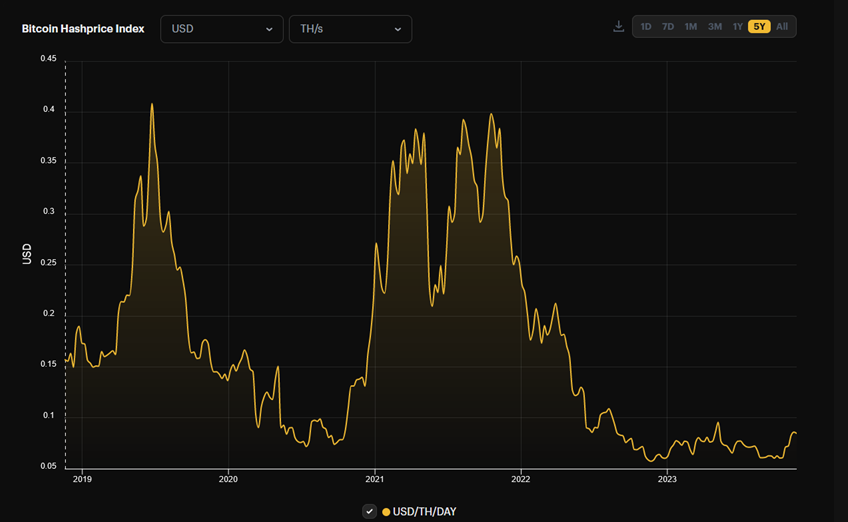This screenshot has width=848, height=522.
Task: Click the 0.25 y-axis value
Action: [49, 262]
